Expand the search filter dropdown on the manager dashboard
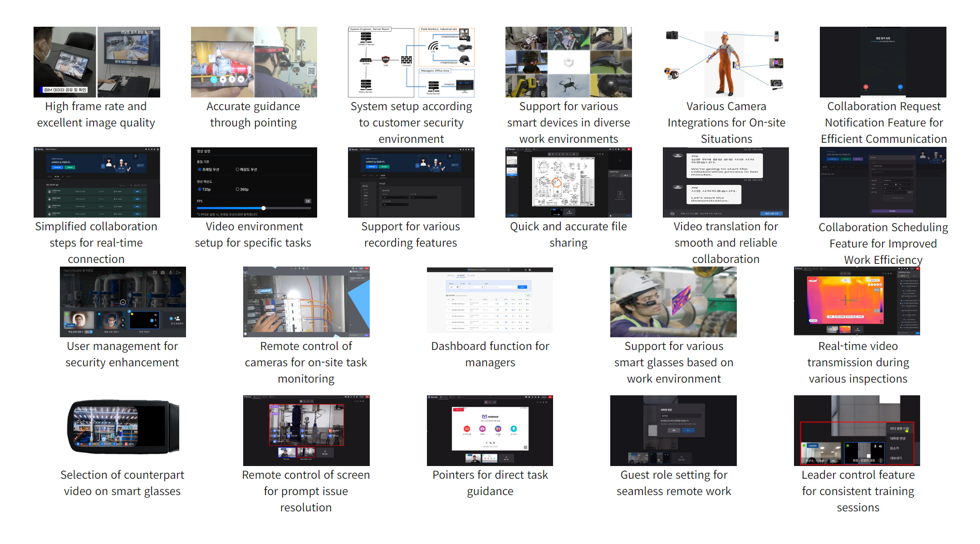980x544 pixels. pyautogui.click(x=454, y=287)
